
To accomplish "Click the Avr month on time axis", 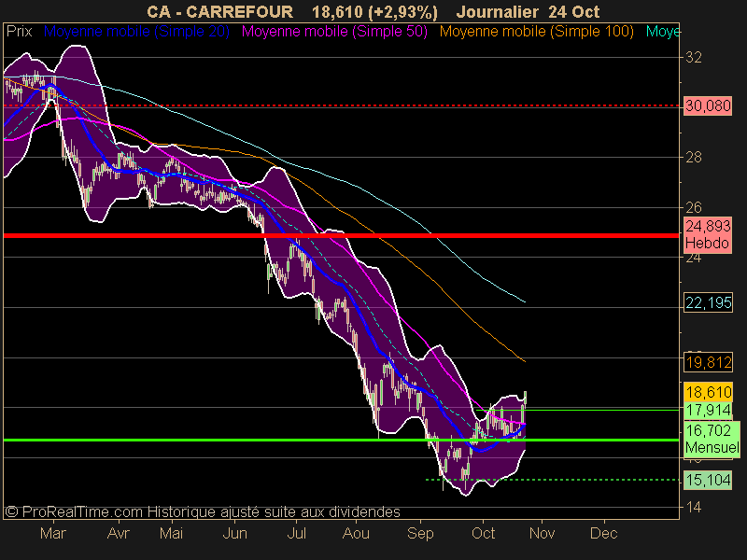I will point(119,533).
